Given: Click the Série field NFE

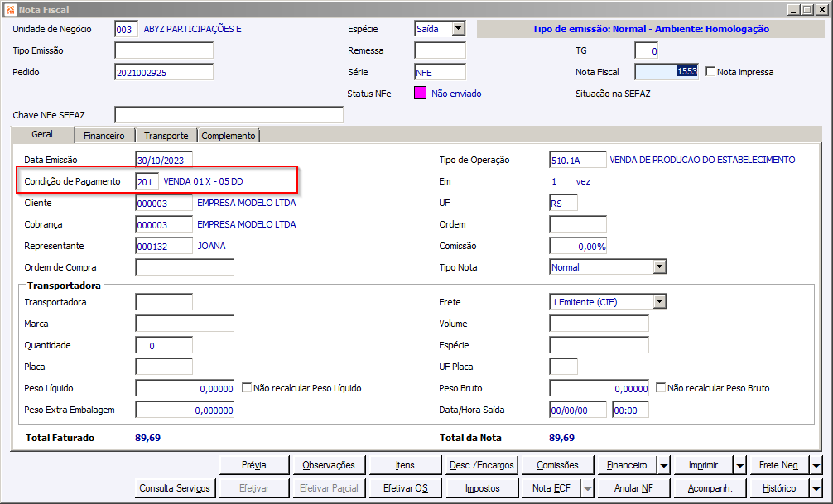Looking at the screenshot, I should tap(440, 72).
